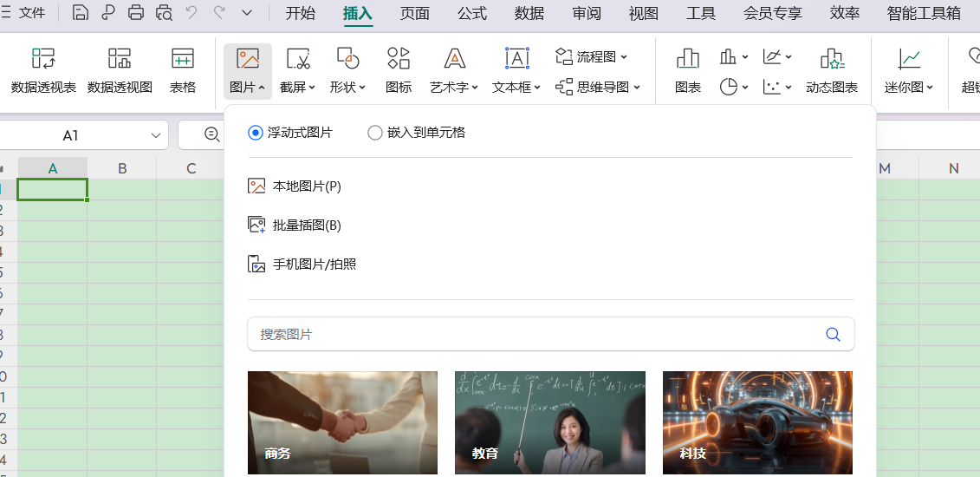Choose 批量插图(B) option
This screenshot has width=980, height=477.
pyautogui.click(x=306, y=225)
